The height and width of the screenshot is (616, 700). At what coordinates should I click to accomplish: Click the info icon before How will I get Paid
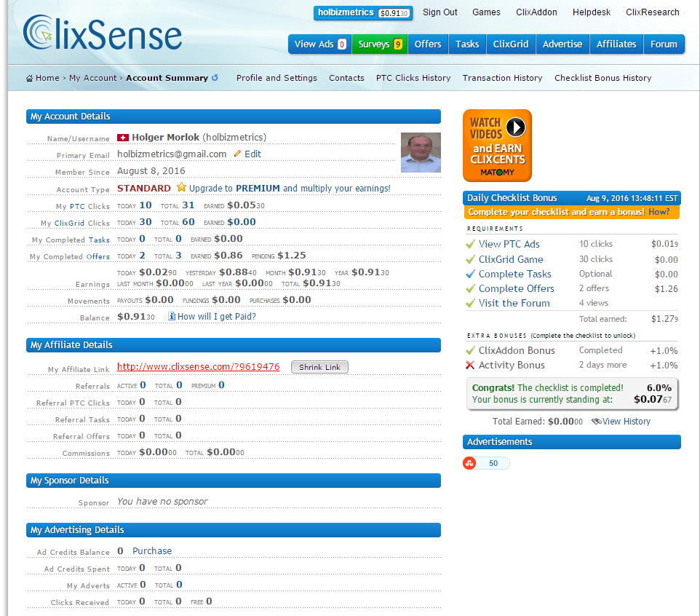tap(172, 316)
